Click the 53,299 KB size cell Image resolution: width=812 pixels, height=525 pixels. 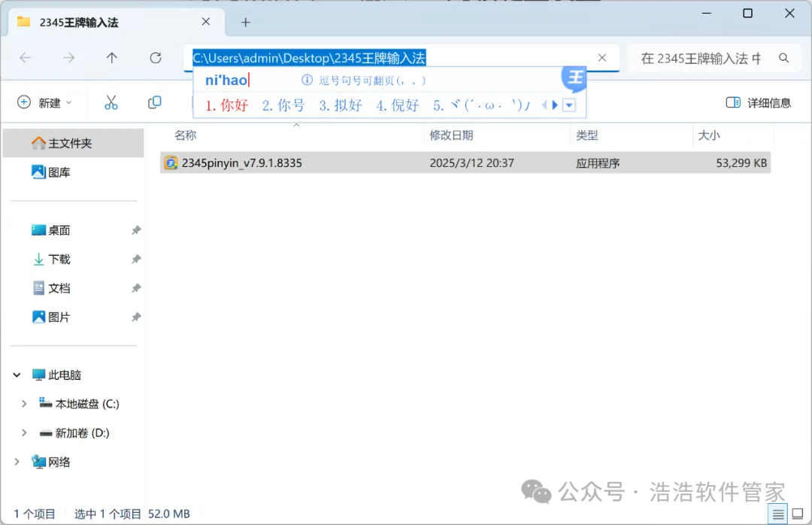pos(741,162)
